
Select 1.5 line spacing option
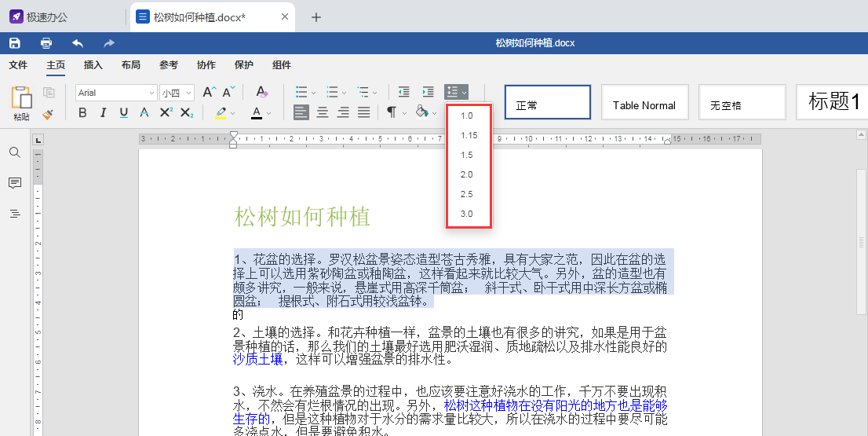coord(467,155)
